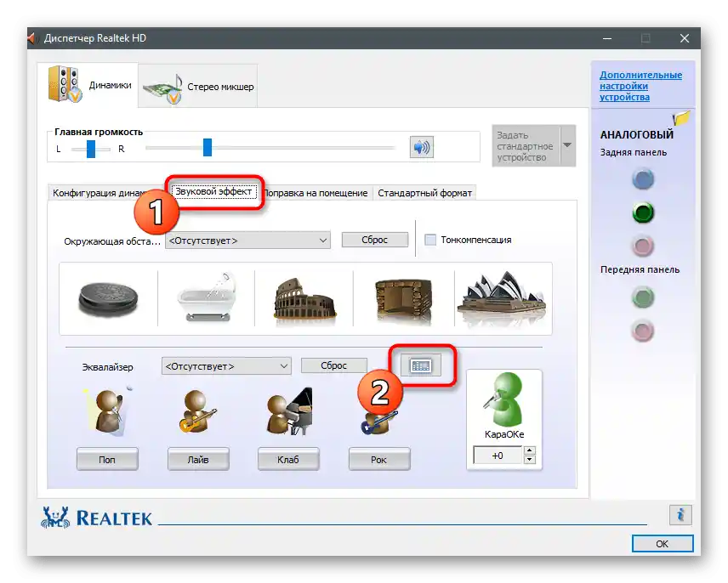This screenshot has height=583, width=728.
Task: Click the green rear panel audio jack
Action: (x=643, y=212)
